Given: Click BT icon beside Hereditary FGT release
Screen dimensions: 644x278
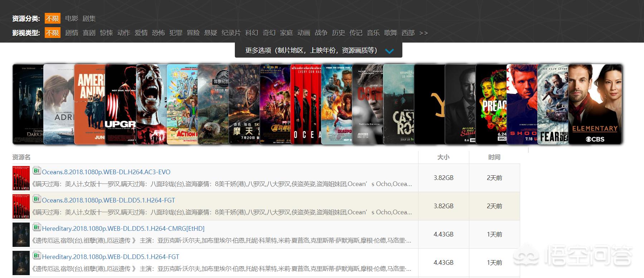Looking at the screenshot, I should [37, 255].
